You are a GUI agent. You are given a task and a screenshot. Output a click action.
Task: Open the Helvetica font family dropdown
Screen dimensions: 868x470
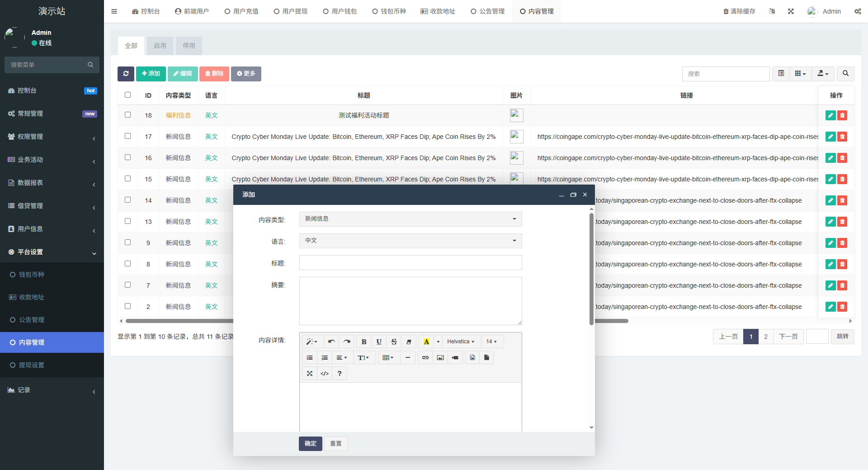pos(460,342)
